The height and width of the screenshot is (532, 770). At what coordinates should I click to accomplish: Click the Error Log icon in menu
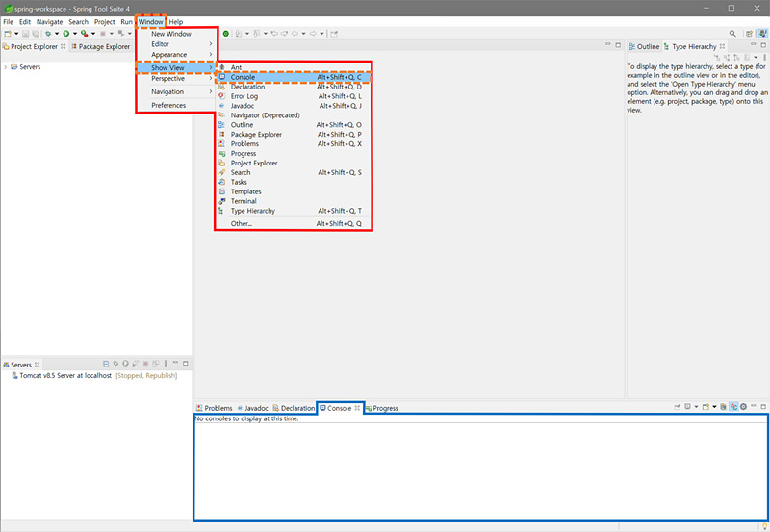(x=222, y=96)
